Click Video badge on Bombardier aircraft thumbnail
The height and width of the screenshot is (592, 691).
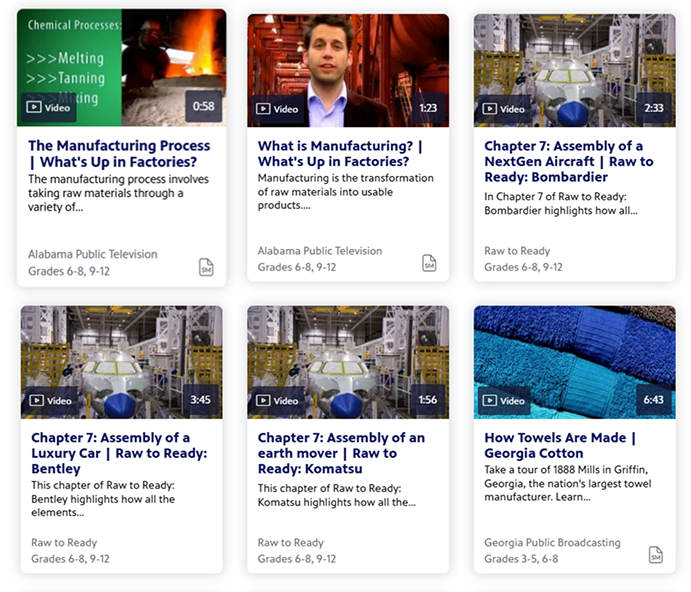point(504,108)
